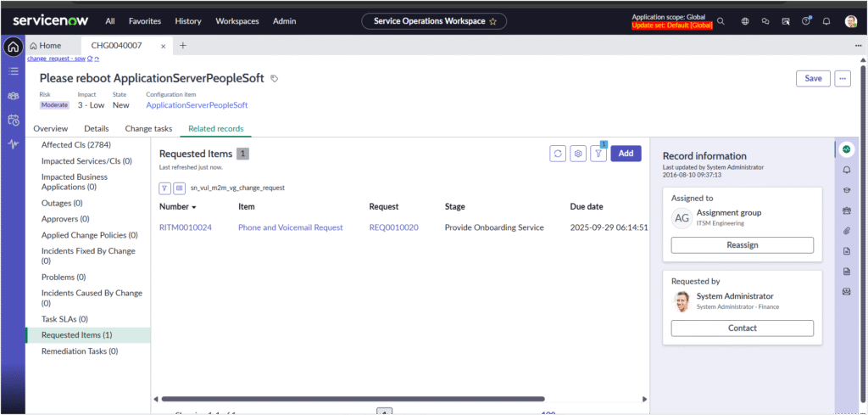Click the horizontal scrollbar under the list
The image size is (868, 415).
[352, 399]
